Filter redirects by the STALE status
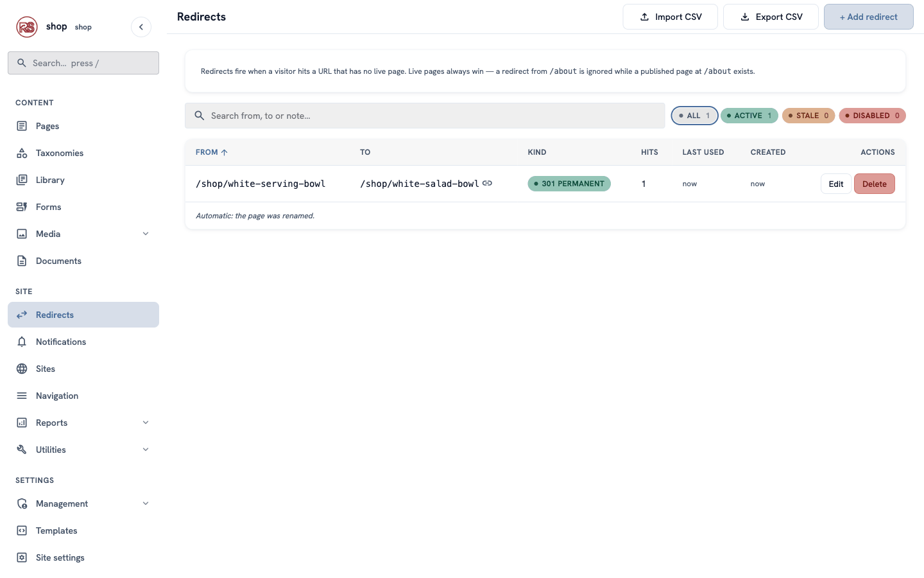 809,116
